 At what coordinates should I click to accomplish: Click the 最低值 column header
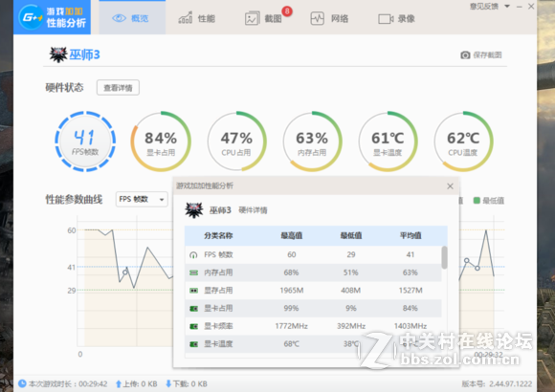[x=351, y=235]
